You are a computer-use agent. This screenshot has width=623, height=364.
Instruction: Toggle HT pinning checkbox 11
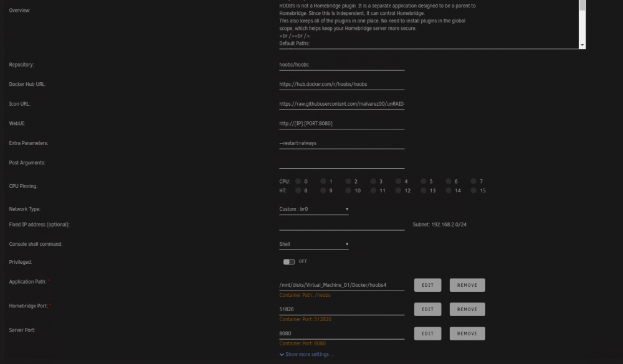[x=373, y=190]
